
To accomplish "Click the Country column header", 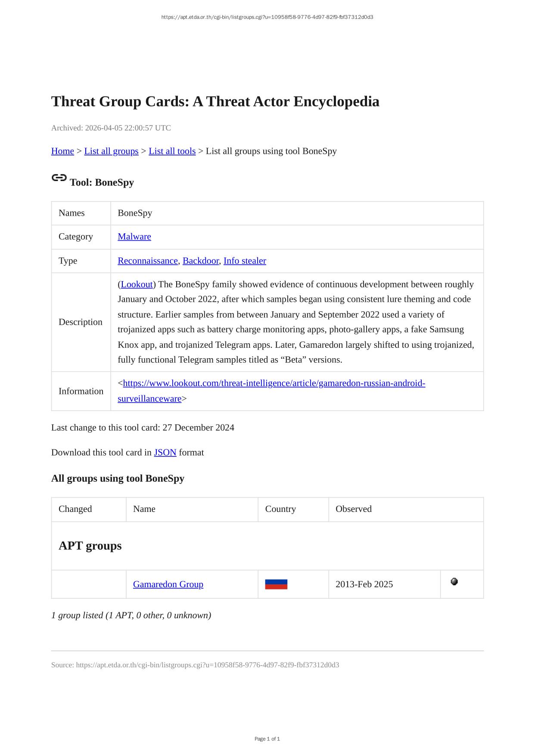I will [280, 509].
